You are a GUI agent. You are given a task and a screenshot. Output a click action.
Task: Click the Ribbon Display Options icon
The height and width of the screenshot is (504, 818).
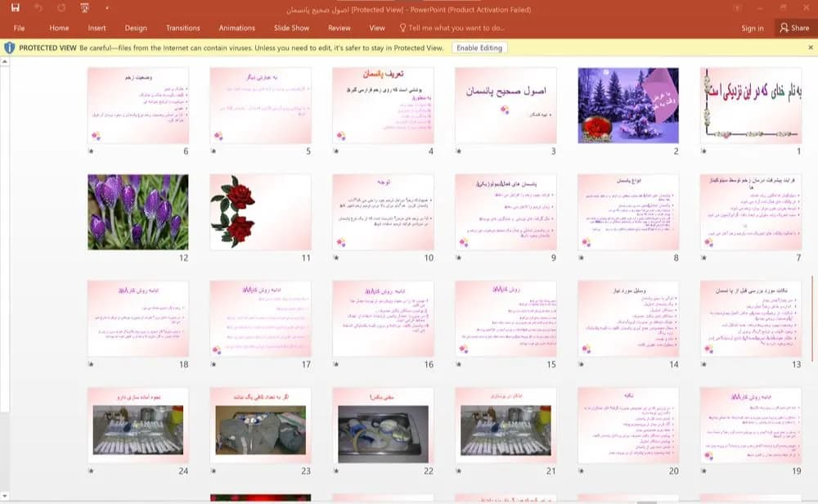point(737,8)
